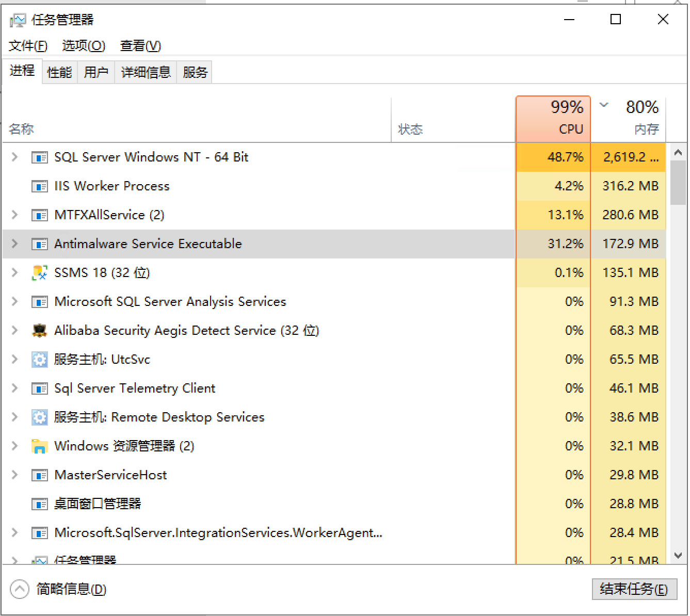The height and width of the screenshot is (616, 690).
Task: Open the 详细信息 tab
Action: [146, 72]
